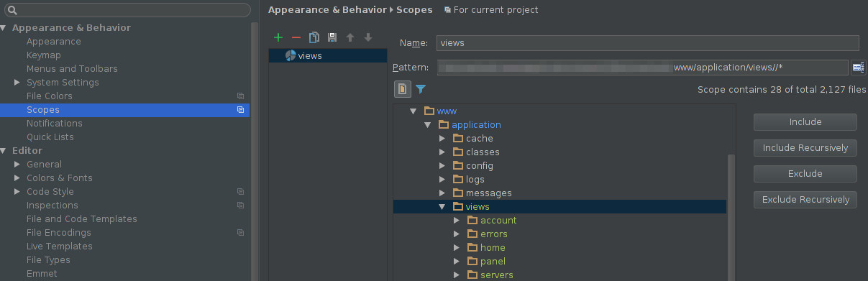Click the errors folder icon
This screenshot has height=281, width=868.
472,234
